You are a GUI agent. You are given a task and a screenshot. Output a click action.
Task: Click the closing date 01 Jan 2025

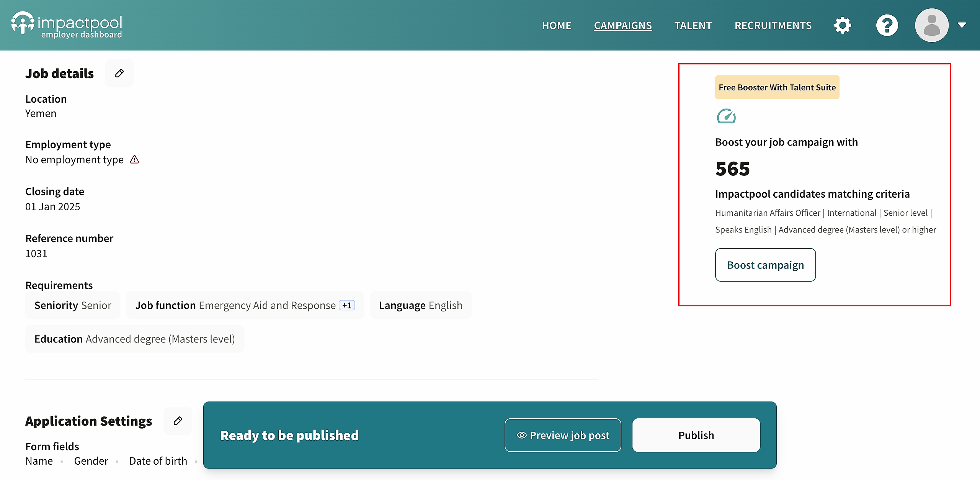52,206
